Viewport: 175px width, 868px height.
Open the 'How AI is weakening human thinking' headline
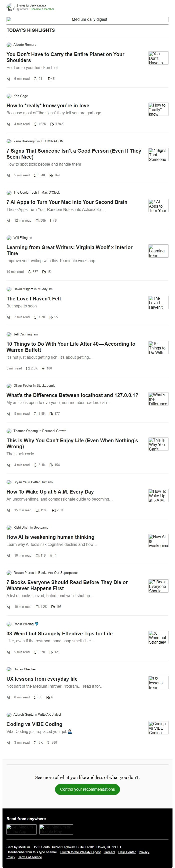[50, 537]
